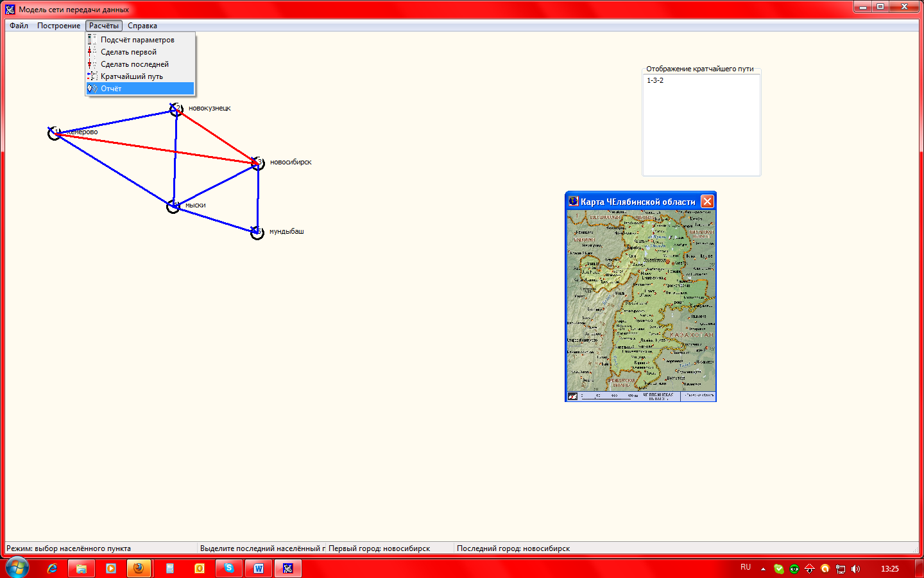The height and width of the screenshot is (578, 924).
Task: Click status text Первый город: новосибирск
Action: (379, 548)
